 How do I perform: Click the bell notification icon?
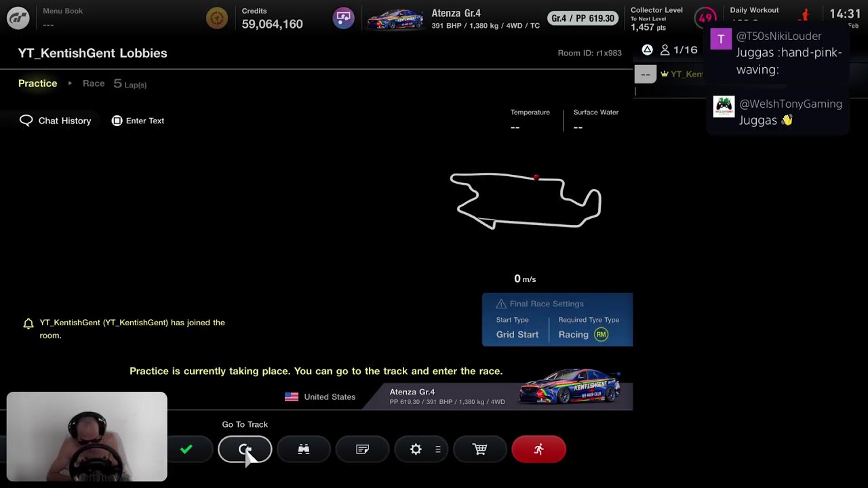tap(28, 324)
